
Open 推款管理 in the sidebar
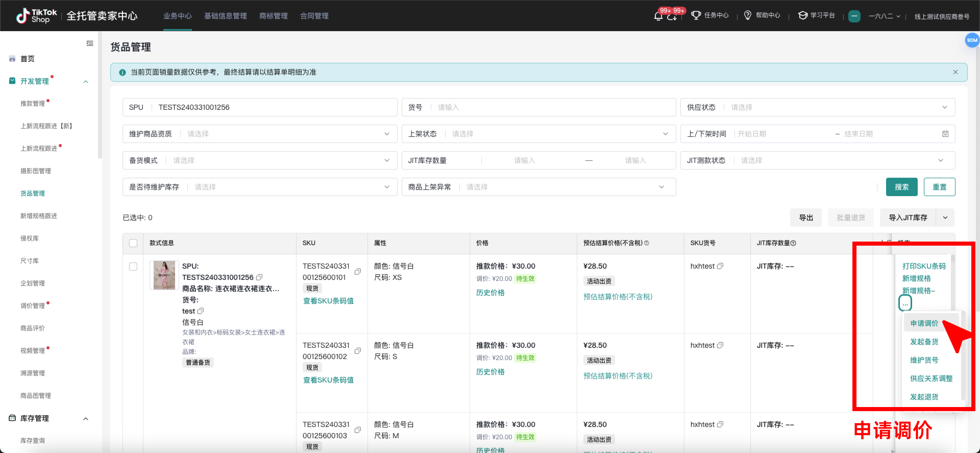pyautogui.click(x=33, y=103)
